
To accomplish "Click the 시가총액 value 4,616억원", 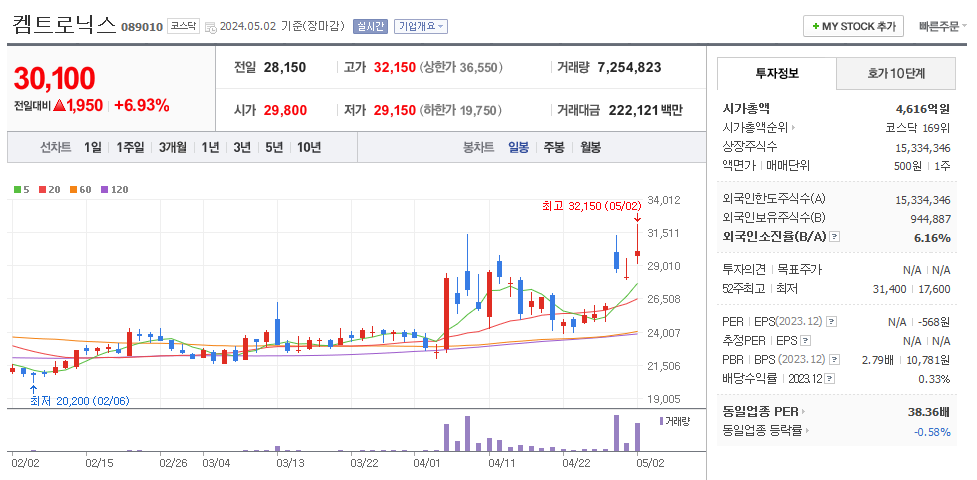I will pos(923,108).
